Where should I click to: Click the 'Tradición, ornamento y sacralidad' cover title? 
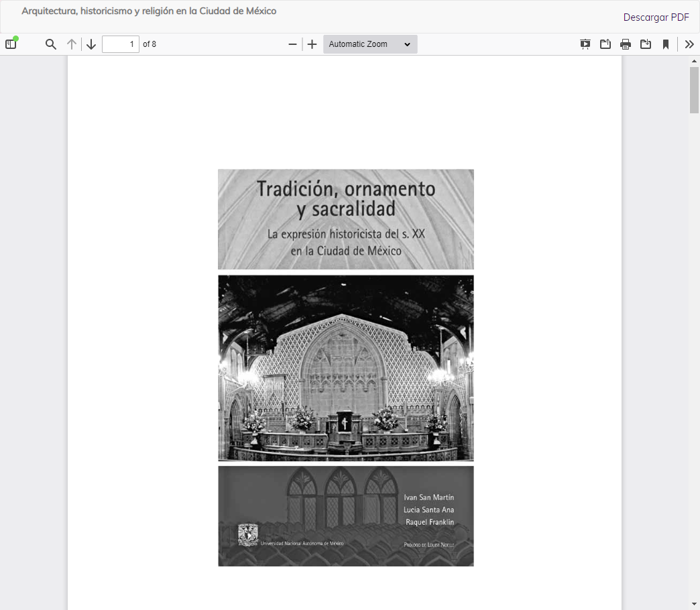click(x=346, y=199)
